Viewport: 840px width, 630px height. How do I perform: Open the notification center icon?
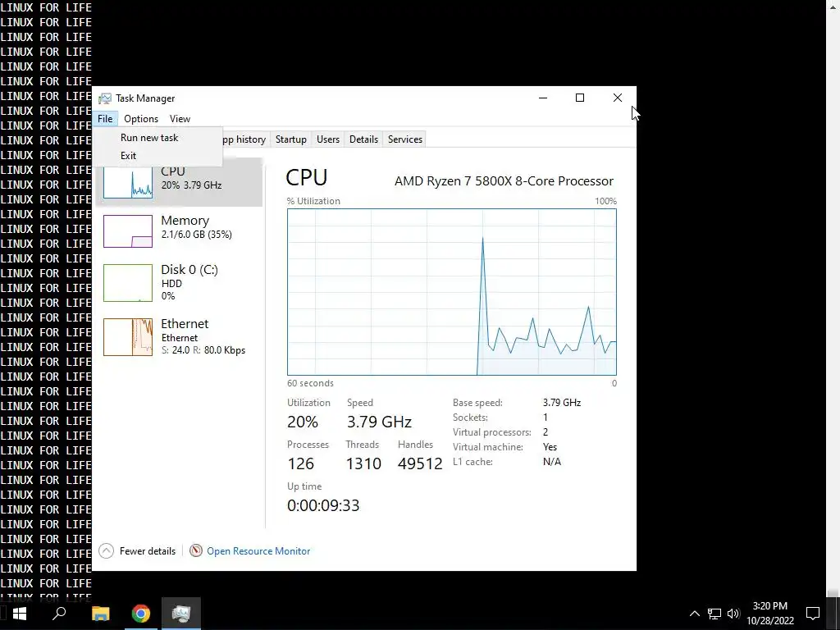tap(813, 614)
